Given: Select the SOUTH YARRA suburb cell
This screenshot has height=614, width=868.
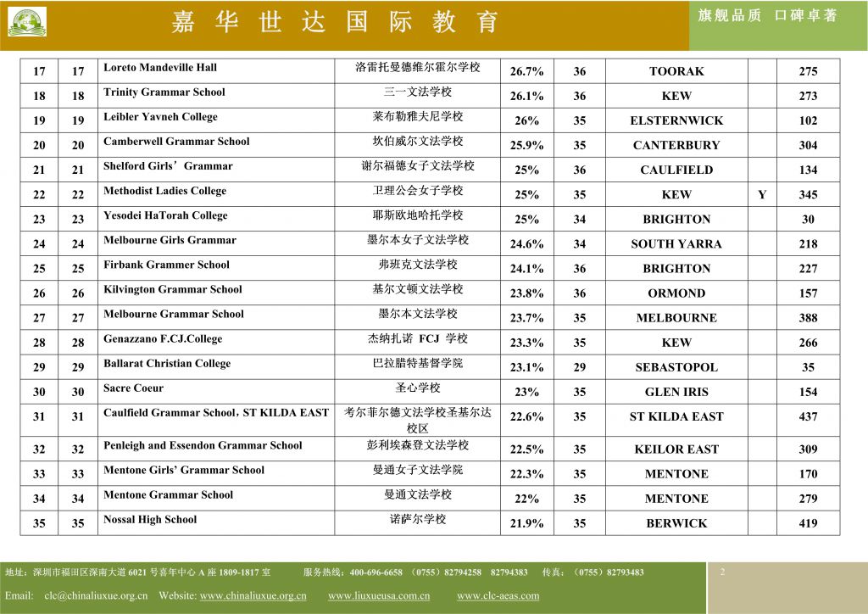Looking at the screenshot, I should click(x=676, y=244).
